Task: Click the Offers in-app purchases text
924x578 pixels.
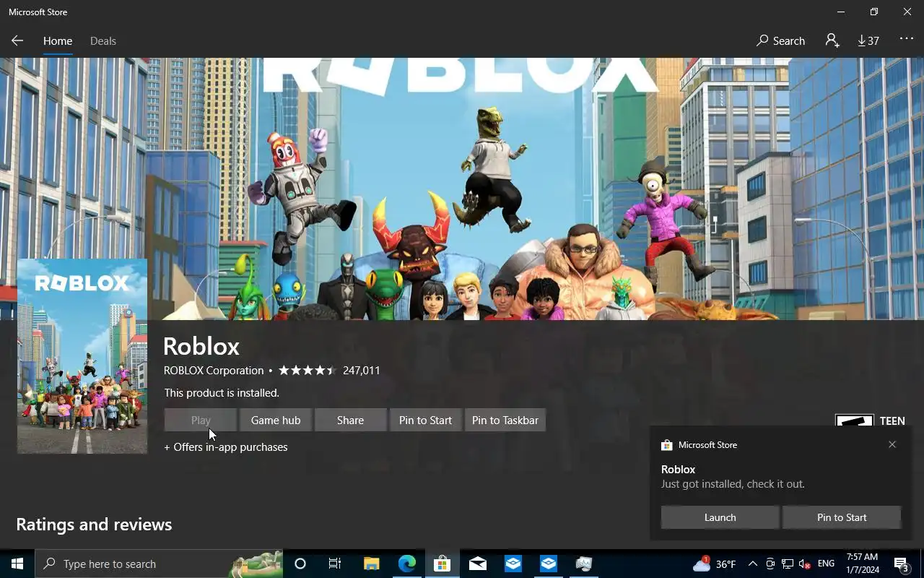Action: coord(226,447)
